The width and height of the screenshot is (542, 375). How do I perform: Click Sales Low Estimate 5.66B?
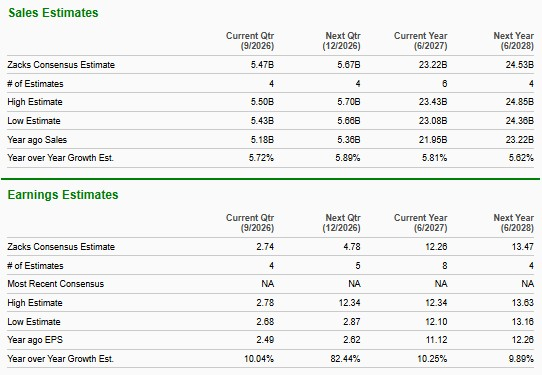(349, 121)
